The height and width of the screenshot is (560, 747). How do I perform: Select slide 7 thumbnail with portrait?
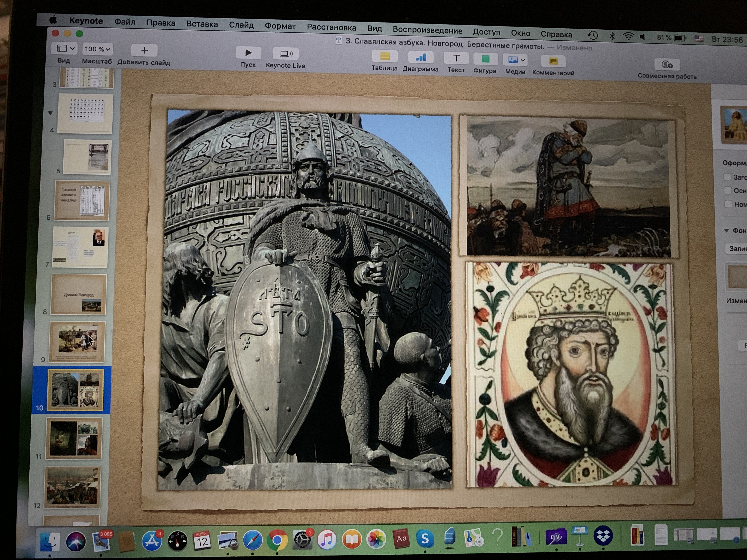(x=80, y=247)
